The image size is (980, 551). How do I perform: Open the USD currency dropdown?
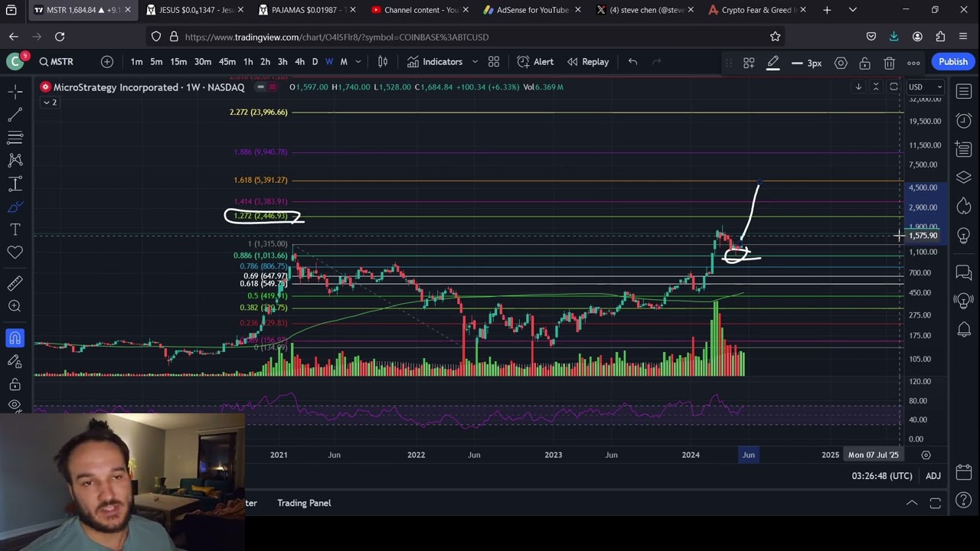pyautogui.click(x=925, y=87)
